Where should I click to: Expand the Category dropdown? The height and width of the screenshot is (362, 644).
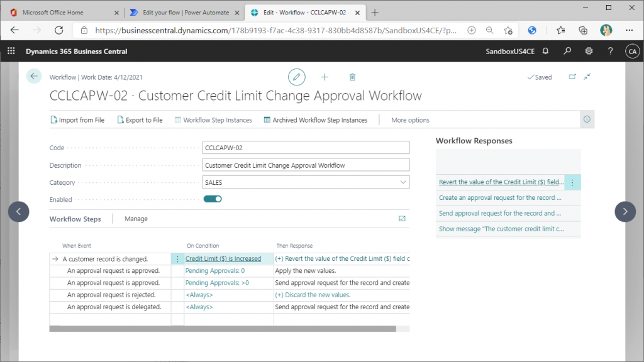(403, 182)
